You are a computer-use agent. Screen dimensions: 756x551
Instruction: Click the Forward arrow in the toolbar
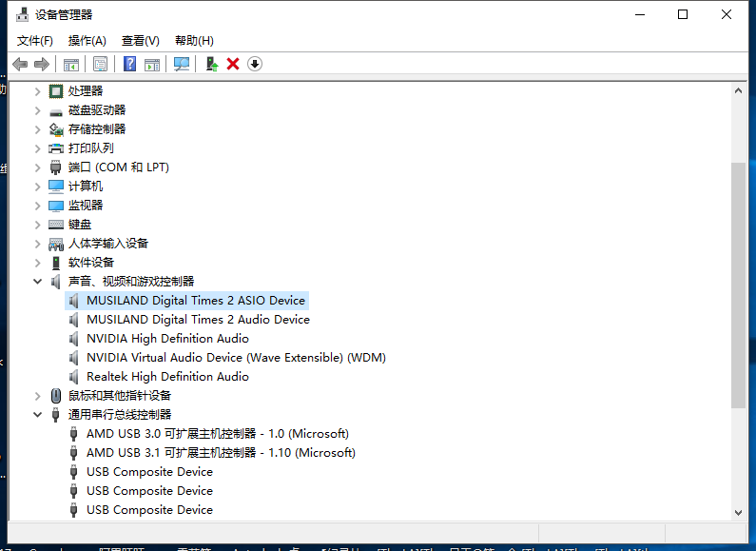click(41, 64)
